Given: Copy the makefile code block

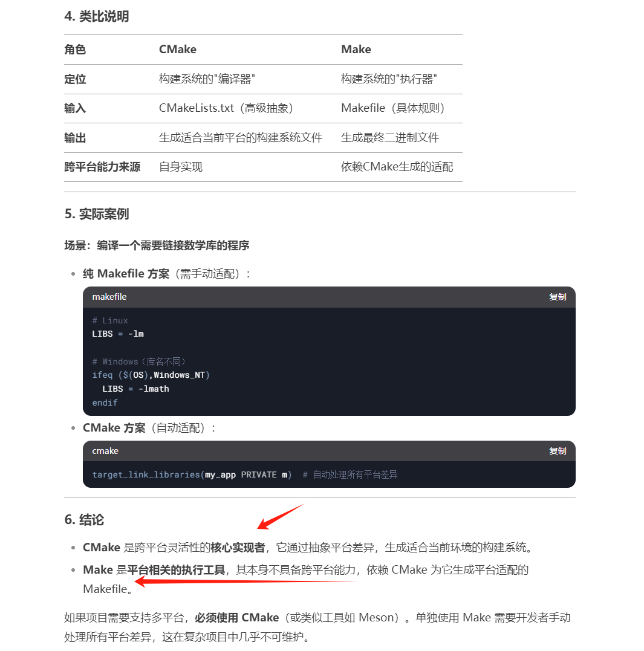Looking at the screenshot, I should 557,297.
